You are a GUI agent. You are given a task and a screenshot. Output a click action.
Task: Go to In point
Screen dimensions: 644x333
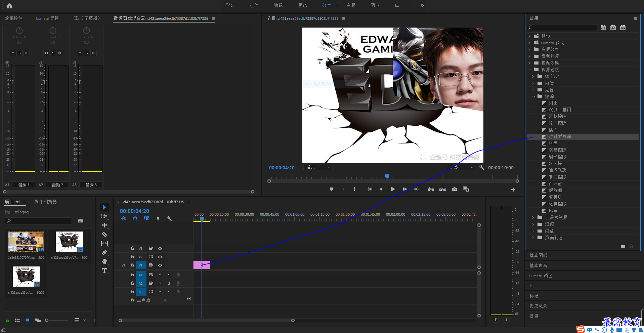pos(370,189)
